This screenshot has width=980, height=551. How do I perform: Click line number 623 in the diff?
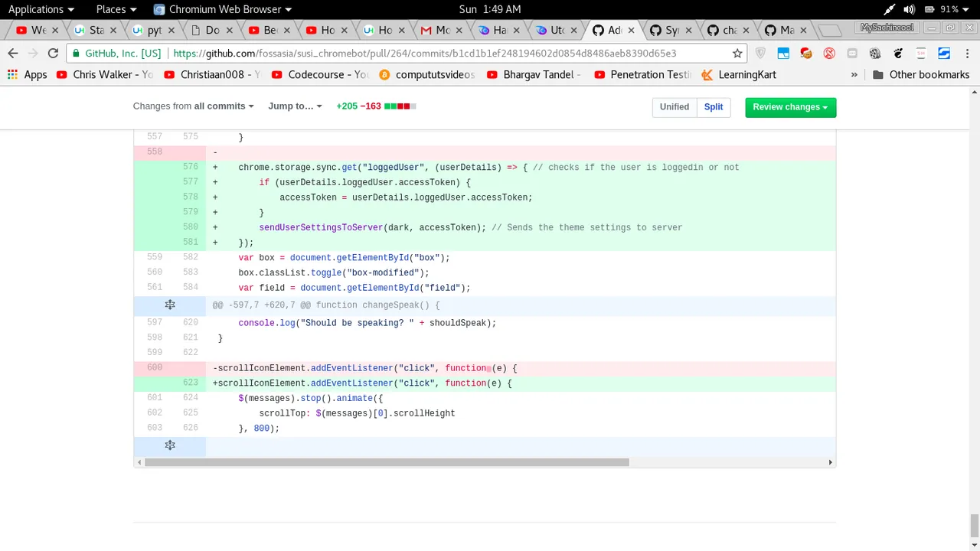click(x=190, y=383)
